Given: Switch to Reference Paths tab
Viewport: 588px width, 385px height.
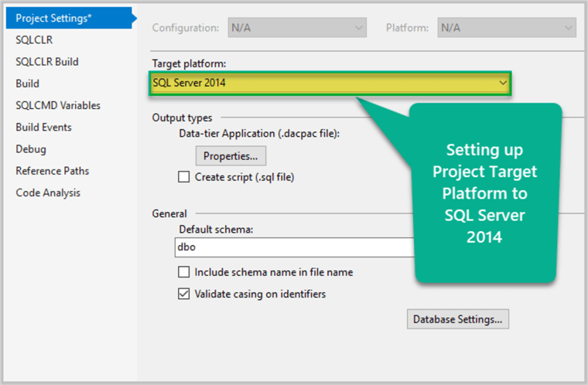Looking at the screenshot, I should point(53,171).
